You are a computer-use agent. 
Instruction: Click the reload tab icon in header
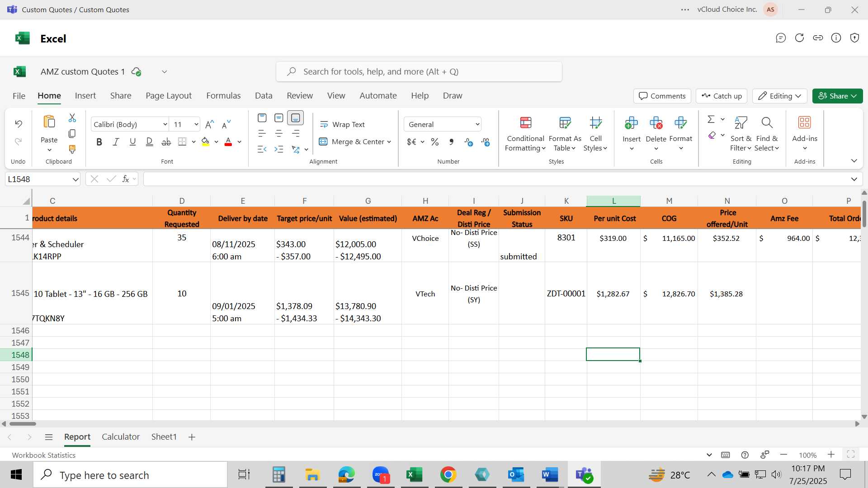(x=799, y=38)
